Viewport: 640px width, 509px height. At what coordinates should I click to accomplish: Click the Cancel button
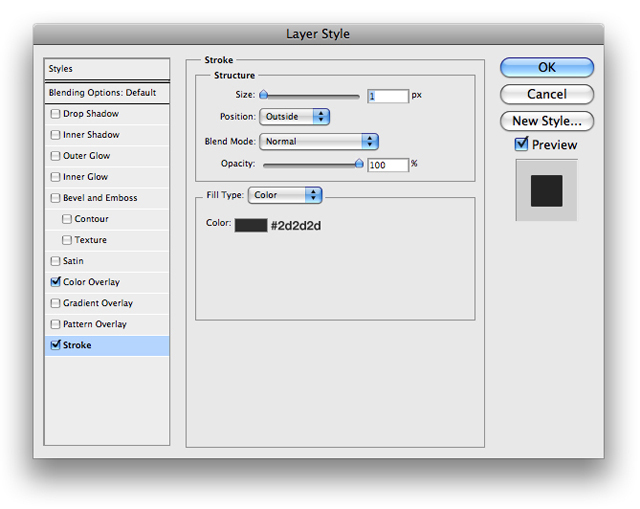pos(547,94)
